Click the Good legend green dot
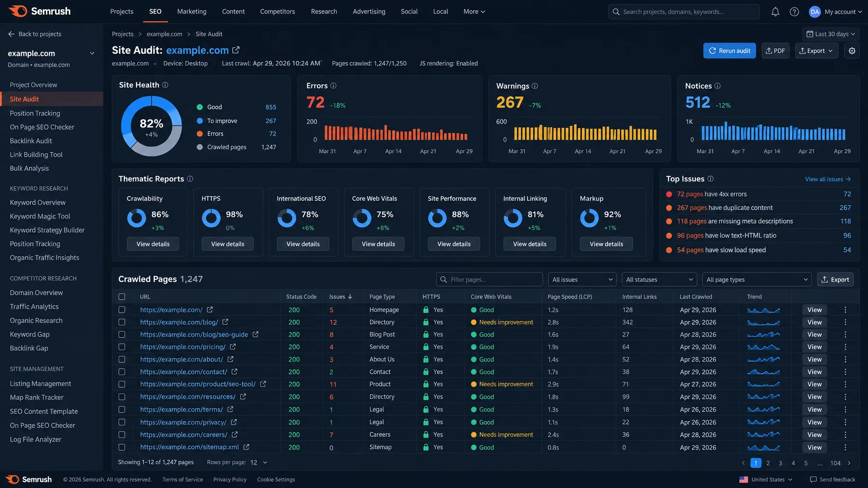Image resolution: width=868 pixels, height=488 pixels. coord(200,107)
